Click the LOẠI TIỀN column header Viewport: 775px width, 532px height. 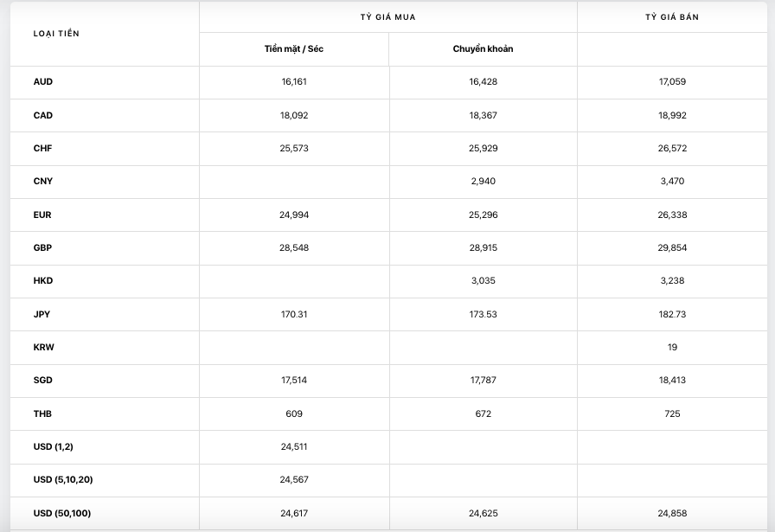click(56, 33)
